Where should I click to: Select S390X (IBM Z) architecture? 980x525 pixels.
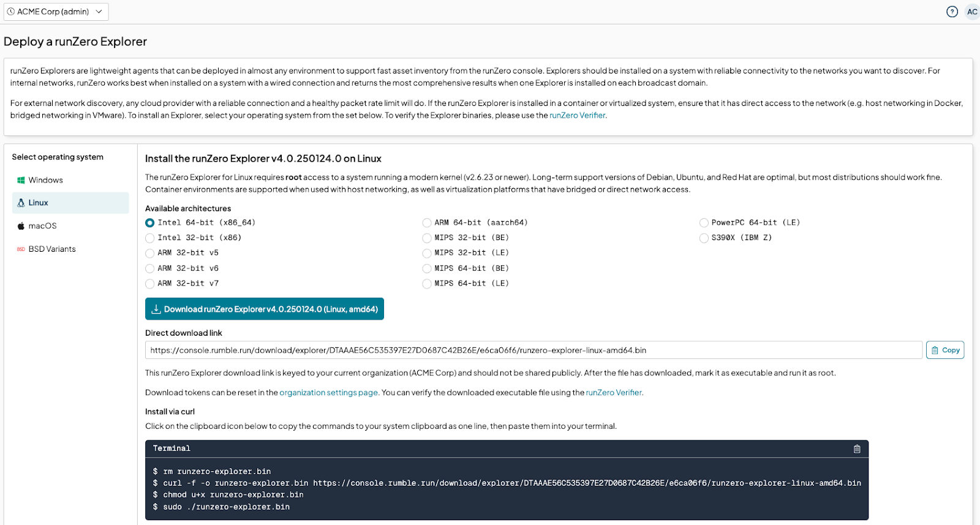coord(704,238)
